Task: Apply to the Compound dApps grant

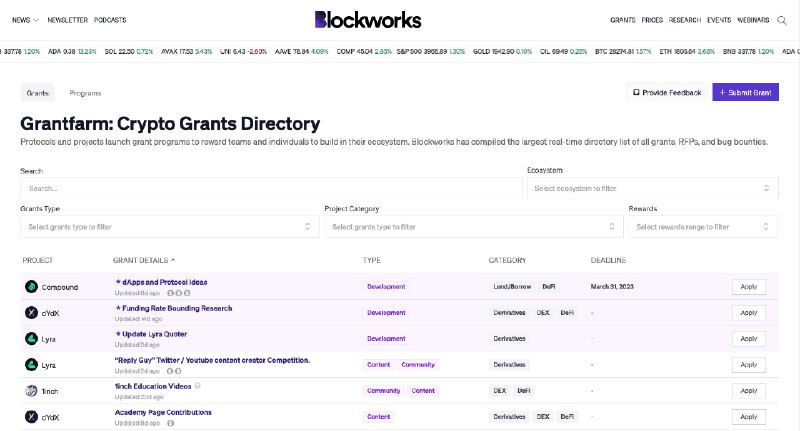Action: pos(748,287)
